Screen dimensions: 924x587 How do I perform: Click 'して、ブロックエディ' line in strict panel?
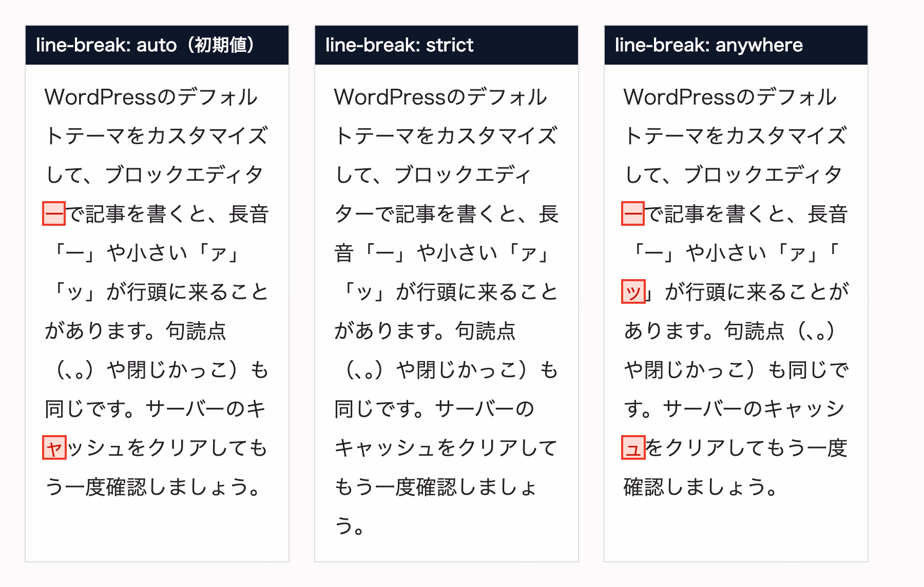click(x=433, y=175)
